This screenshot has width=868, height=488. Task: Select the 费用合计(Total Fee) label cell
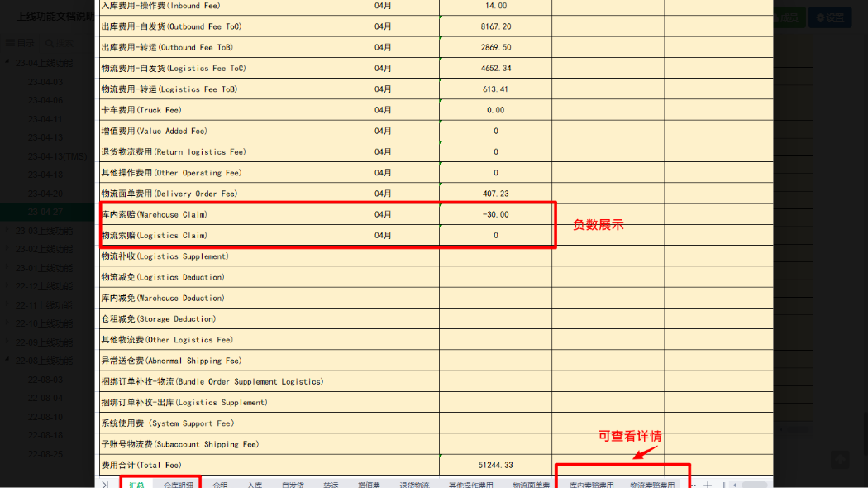[213, 466]
